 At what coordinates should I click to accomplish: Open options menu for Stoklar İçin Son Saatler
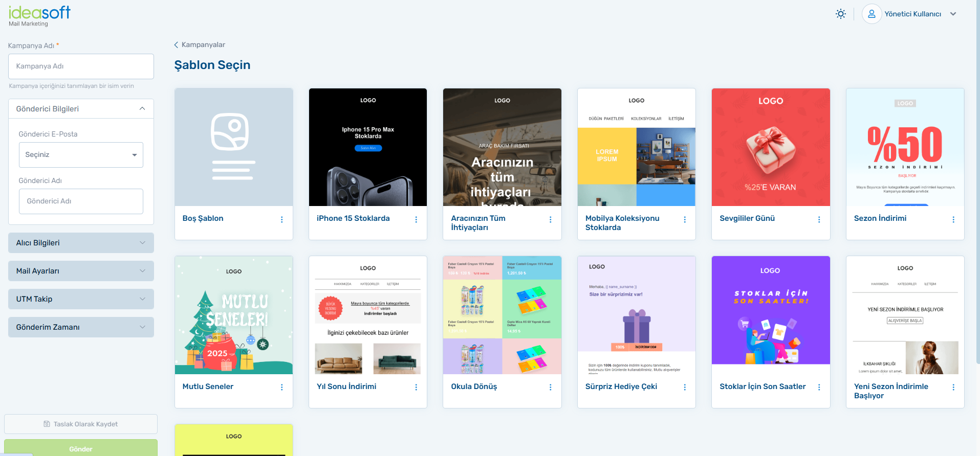819,387
